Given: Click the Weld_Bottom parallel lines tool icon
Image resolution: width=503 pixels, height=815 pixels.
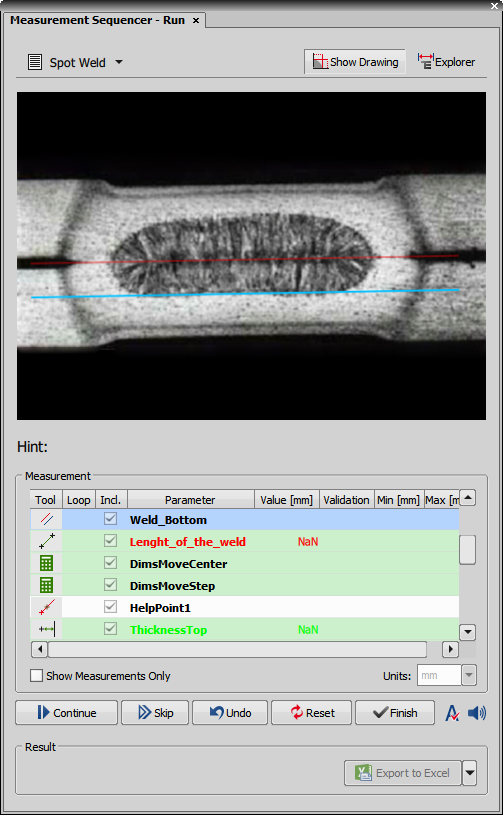Looking at the screenshot, I should click(x=46, y=519).
